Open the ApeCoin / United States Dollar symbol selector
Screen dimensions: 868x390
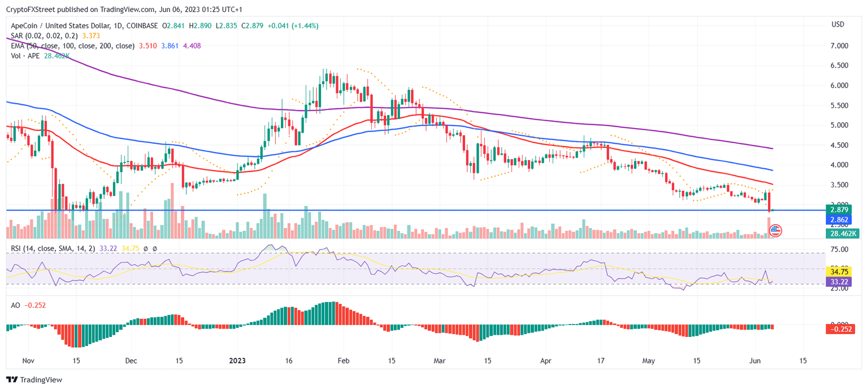(59, 25)
